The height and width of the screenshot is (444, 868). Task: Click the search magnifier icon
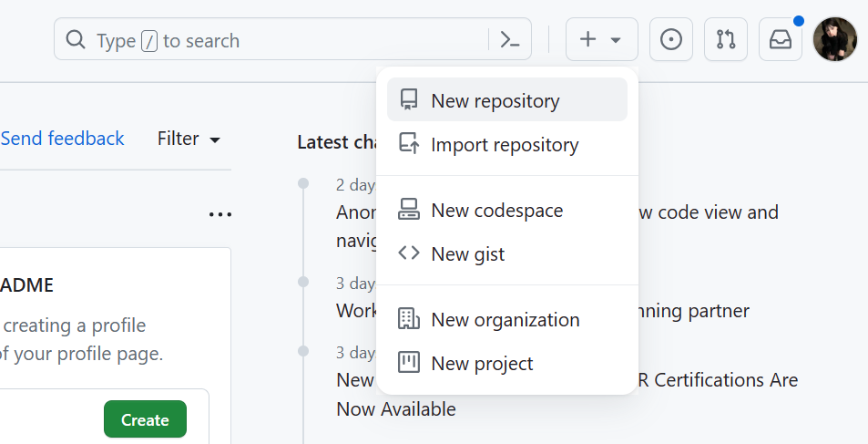click(76, 41)
